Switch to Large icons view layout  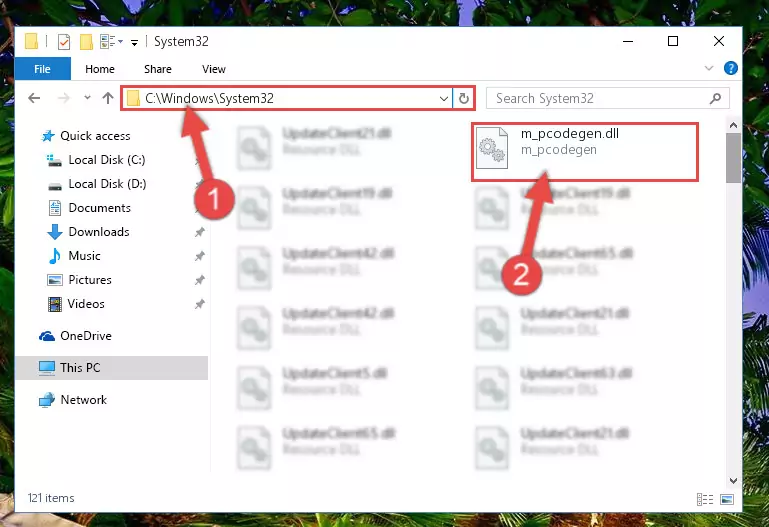pos(727,499)
